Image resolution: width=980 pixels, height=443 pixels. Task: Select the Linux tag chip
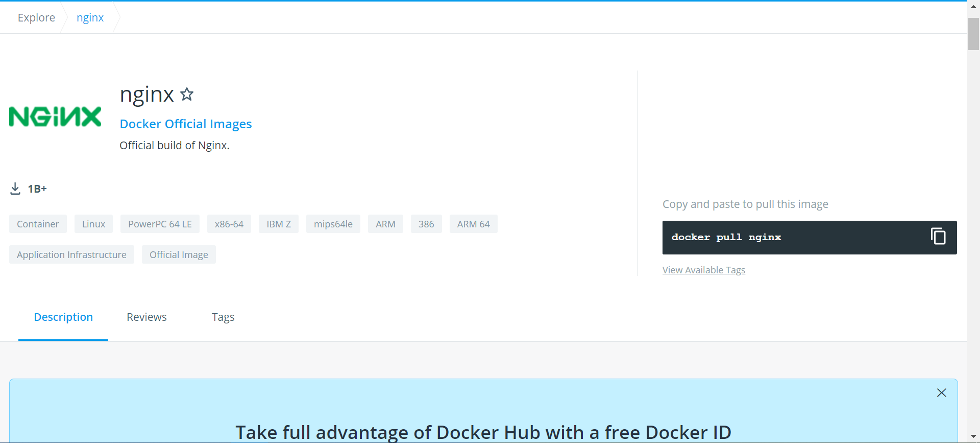[93, 224]
